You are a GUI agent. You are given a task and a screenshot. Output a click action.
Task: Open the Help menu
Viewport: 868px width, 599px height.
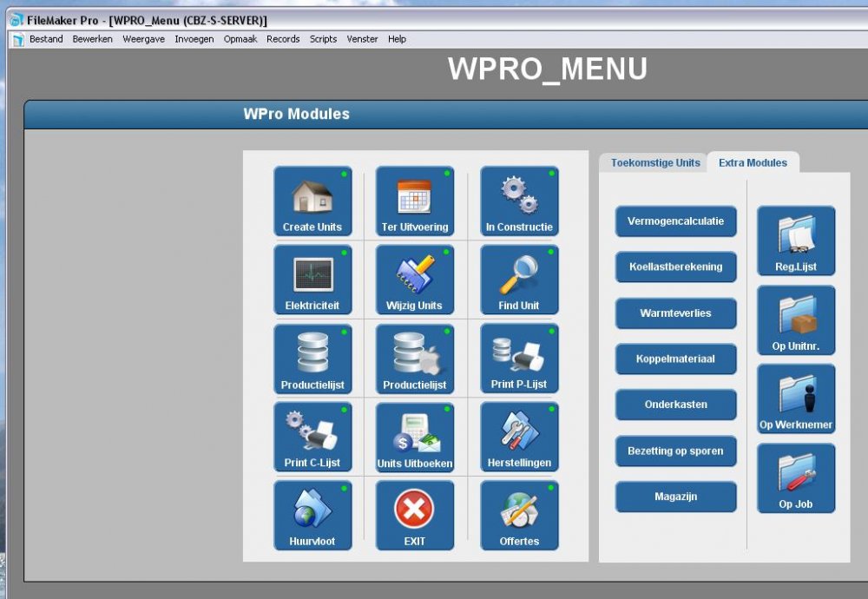397,39
